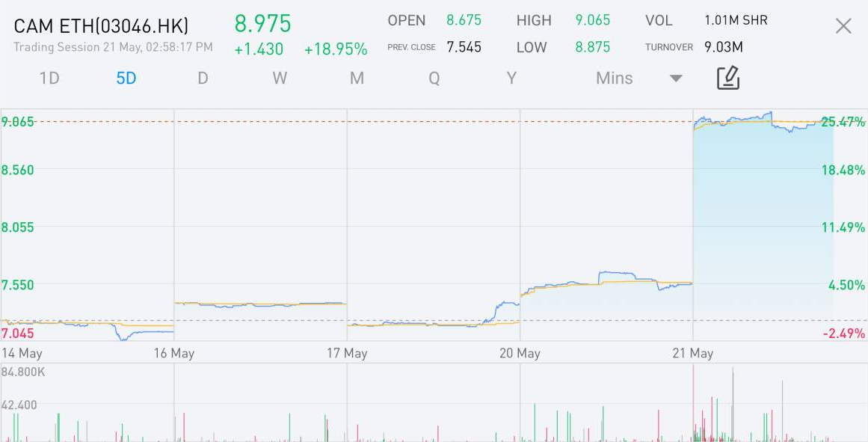Image resolution: width=868 pixels, height=442 pixels.
Task: Click the CAM ETH(03046.HK) stock title
Action: point(101,26)
